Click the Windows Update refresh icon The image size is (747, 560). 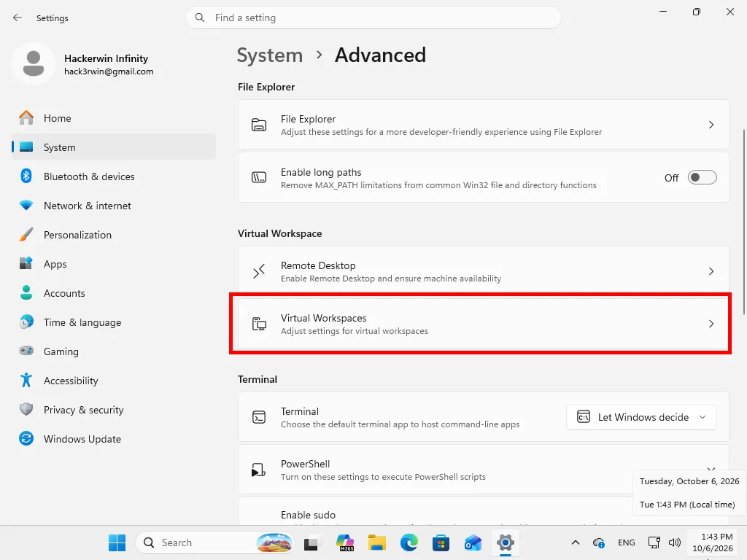(26, 438)
